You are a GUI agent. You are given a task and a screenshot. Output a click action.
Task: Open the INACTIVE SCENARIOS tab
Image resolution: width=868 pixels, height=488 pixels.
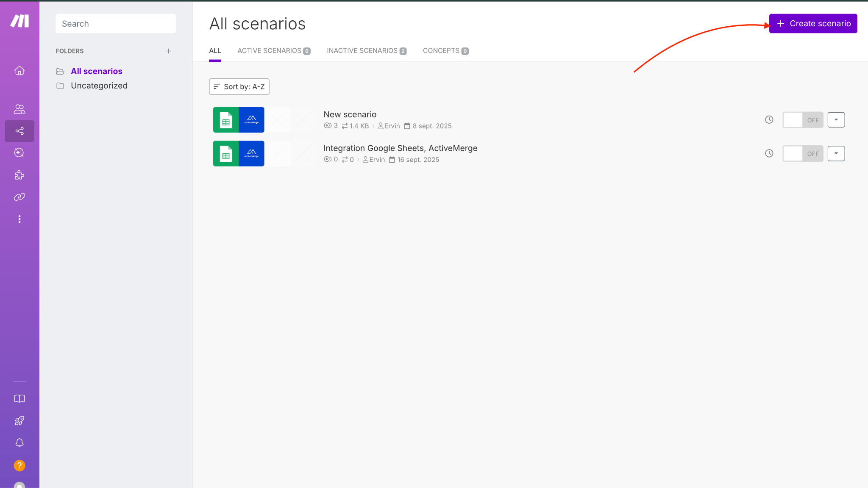pyautogui.click(x=362, y=50)
